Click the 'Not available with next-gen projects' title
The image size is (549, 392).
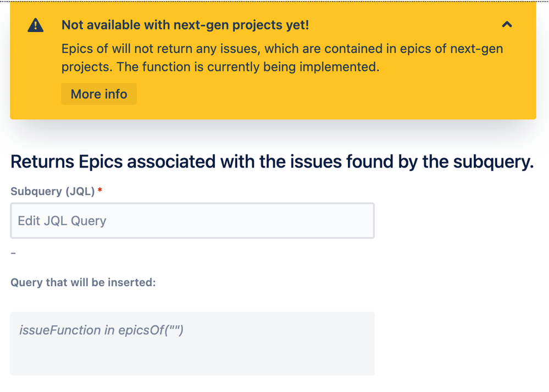click(x=185, y=25)
